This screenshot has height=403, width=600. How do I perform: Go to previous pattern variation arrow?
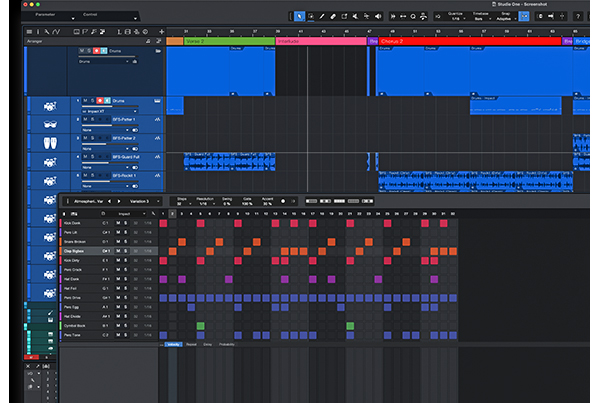[x=109, y=201]
